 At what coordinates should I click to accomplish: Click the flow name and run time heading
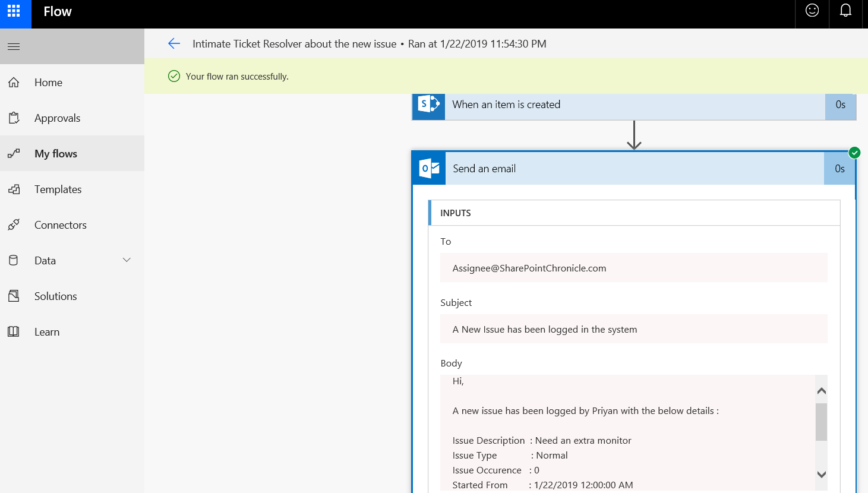coord(370,44)
